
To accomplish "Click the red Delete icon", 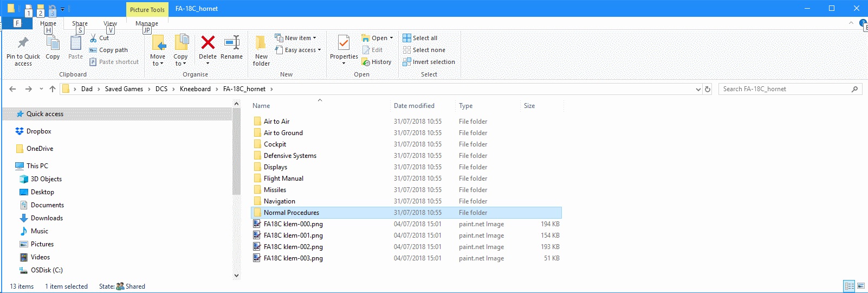I will coord(208,42).
